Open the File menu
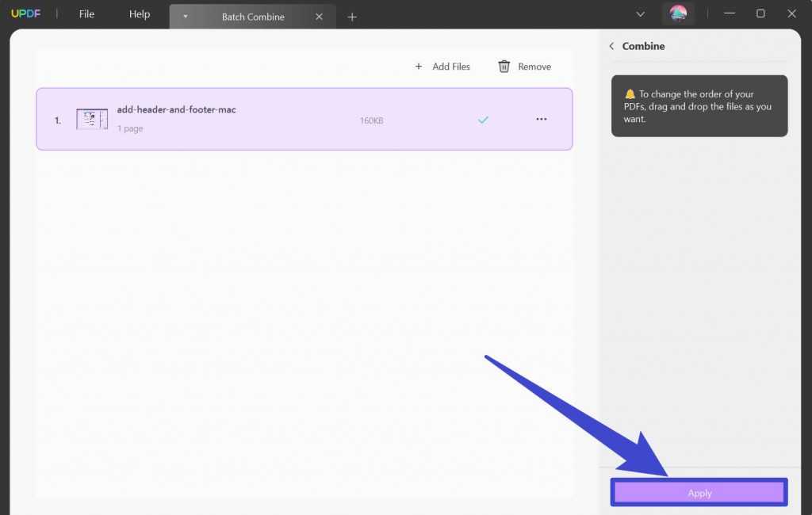812x515 pixels. pos(86,13)
